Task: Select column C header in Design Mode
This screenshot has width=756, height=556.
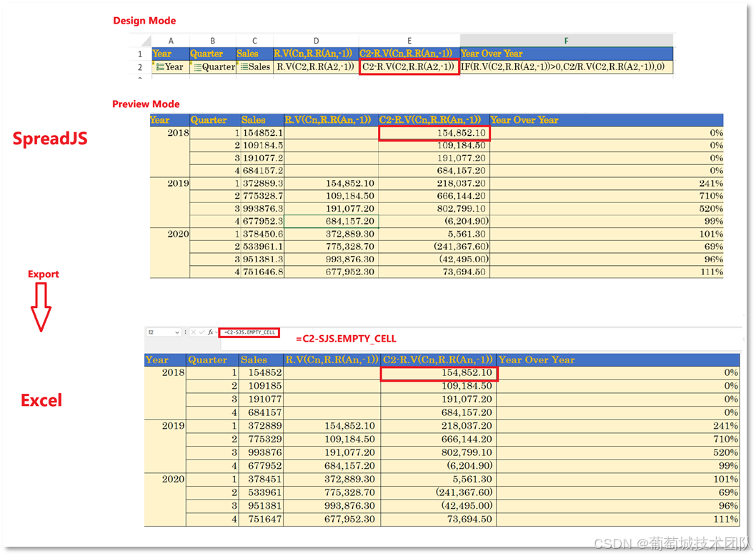Action: pos(254,41)
